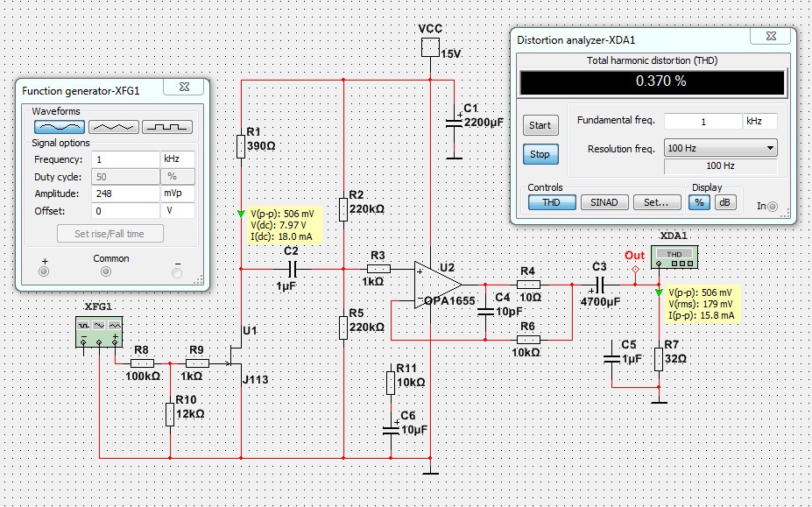
Task: Click the Set rise/Fall time button
Action: [x=109, y=234]
